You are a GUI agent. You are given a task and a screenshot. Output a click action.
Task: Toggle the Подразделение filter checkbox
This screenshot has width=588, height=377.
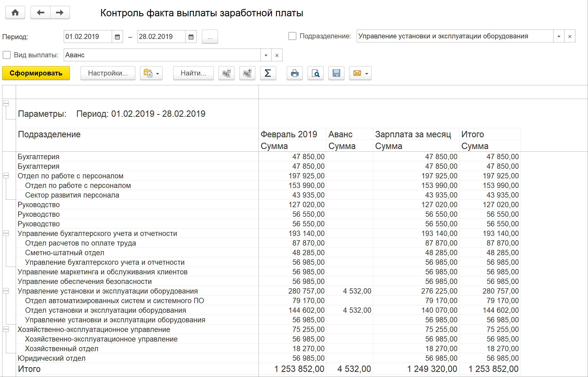click(292, 36)
